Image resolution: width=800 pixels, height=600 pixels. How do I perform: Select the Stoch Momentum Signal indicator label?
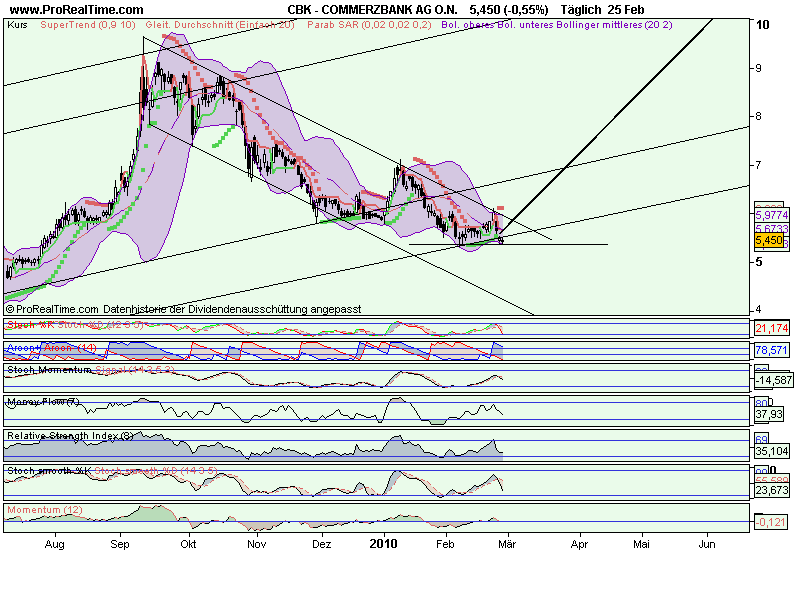coord(91,369)
